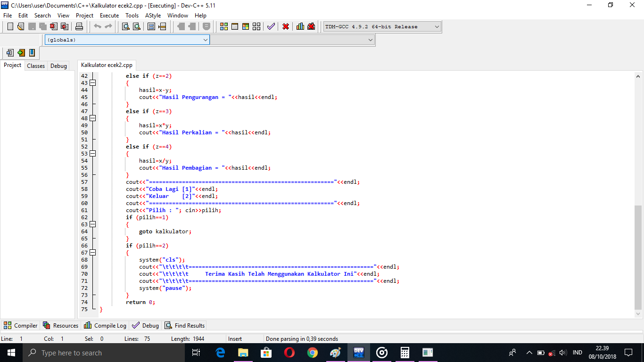Show hidden system tray icons
Image resolution: width=644 pixels, height=362 pixels.
click(529, 353)
